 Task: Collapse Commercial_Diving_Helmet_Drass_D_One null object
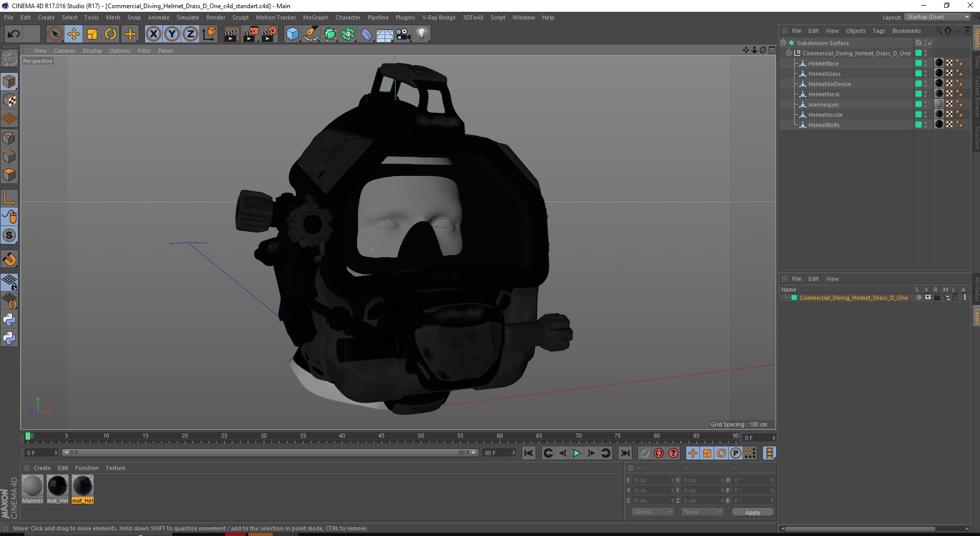789,53
